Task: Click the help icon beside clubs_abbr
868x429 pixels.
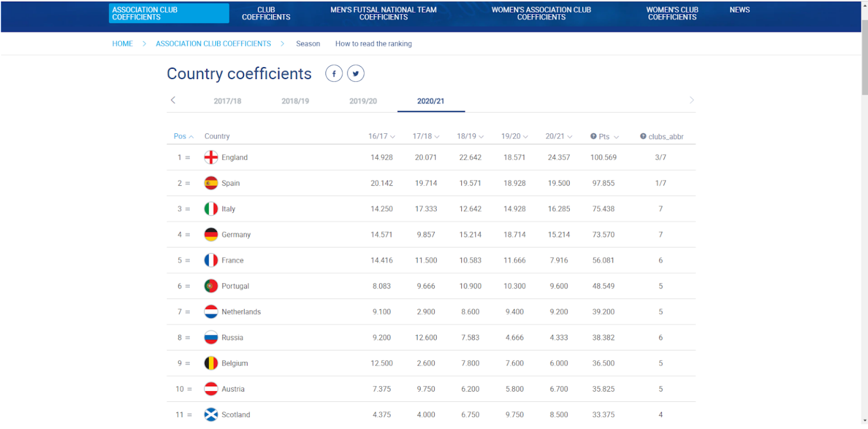Action: click(x=643, y=136)
